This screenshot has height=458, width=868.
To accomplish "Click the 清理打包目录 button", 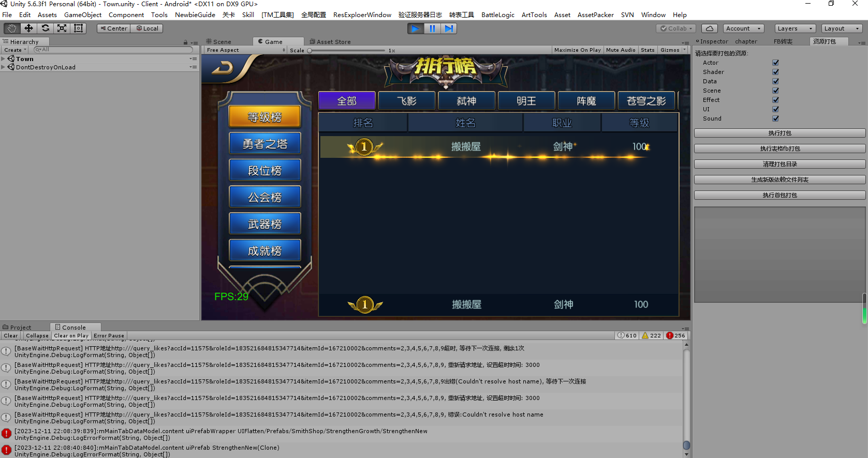I will click(x=779, y=164).
